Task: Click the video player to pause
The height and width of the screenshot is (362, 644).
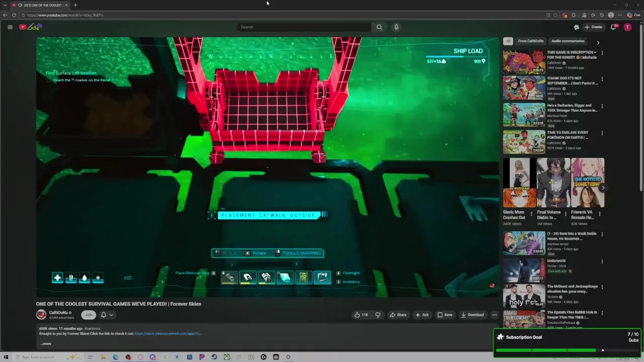Action: click(267, 167)
